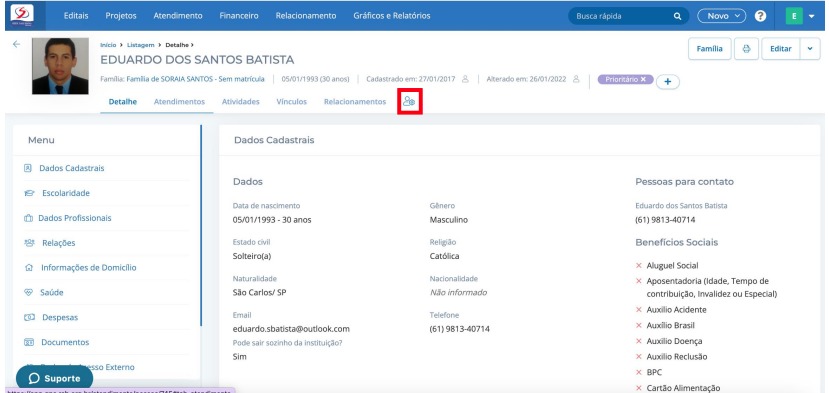
Task: Expand the user account menu arrow
Action: (x=812, y=16)
